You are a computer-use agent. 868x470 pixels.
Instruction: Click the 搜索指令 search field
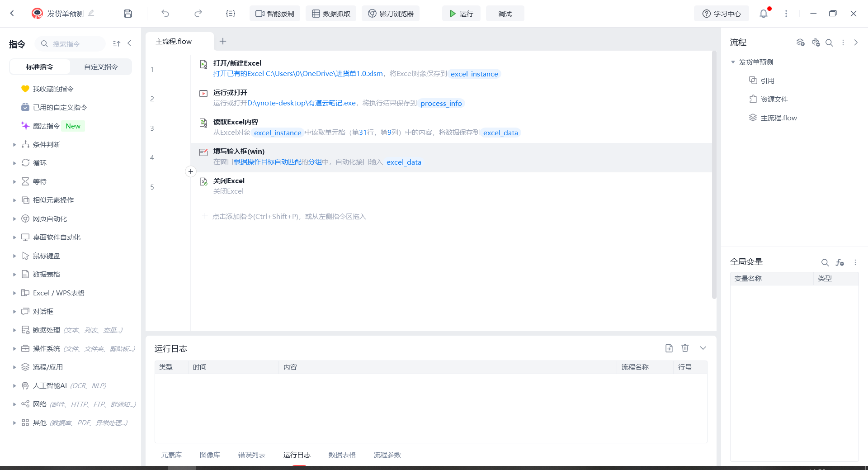tap(72, 44)
